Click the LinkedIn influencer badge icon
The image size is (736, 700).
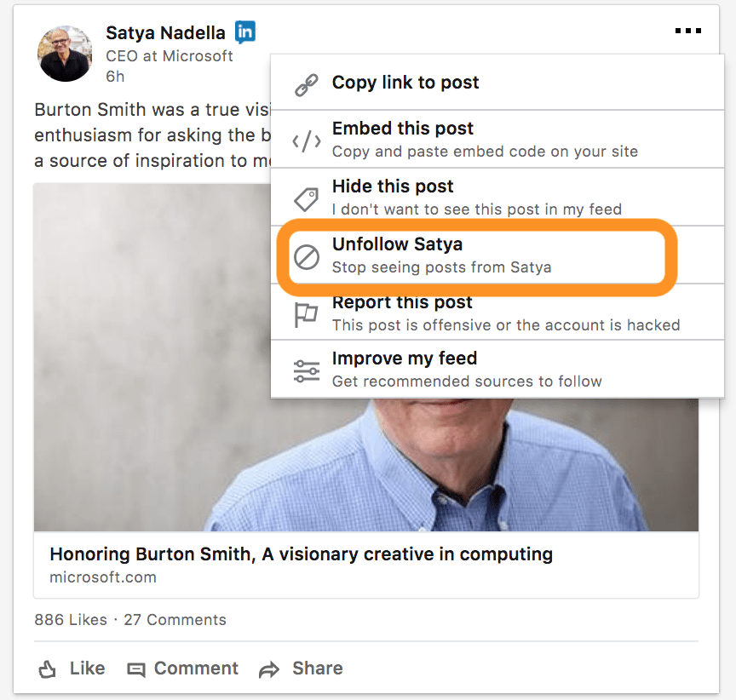[245, 32]
